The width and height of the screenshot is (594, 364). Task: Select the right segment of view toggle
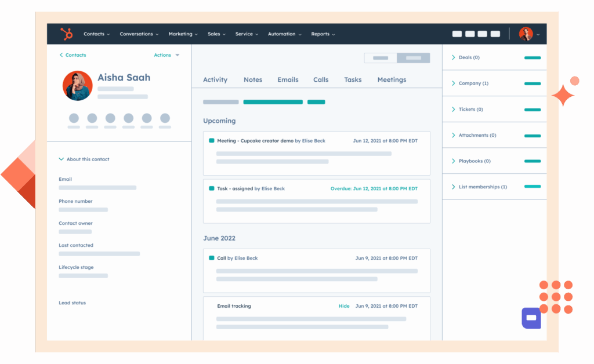[x=414, y=58]
